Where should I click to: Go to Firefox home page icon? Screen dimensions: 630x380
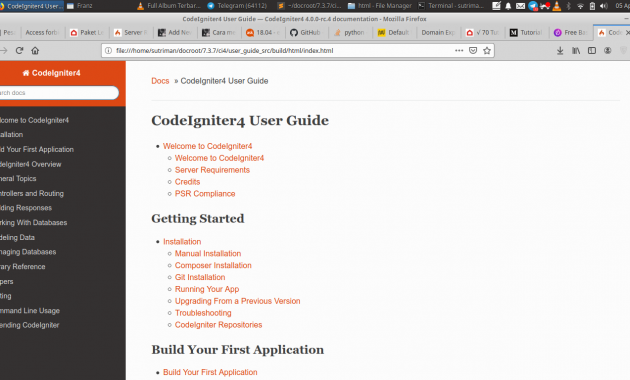coord(35,51)
